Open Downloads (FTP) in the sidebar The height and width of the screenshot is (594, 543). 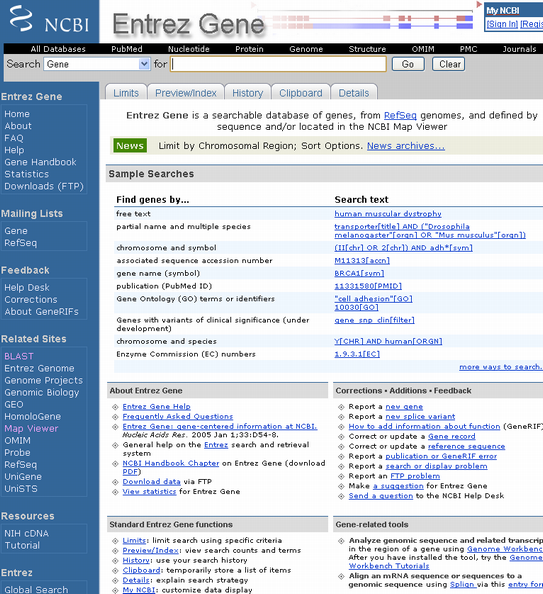tap(44, 186)
